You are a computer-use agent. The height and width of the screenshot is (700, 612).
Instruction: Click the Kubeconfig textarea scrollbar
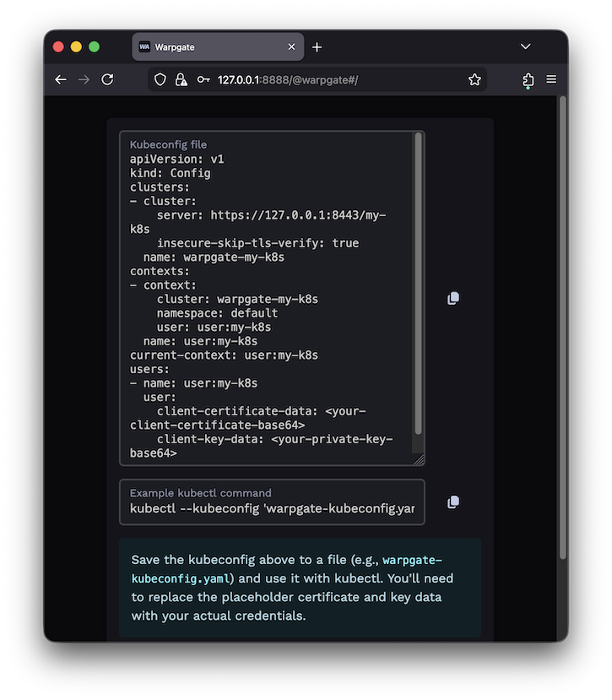pos(418,287)
